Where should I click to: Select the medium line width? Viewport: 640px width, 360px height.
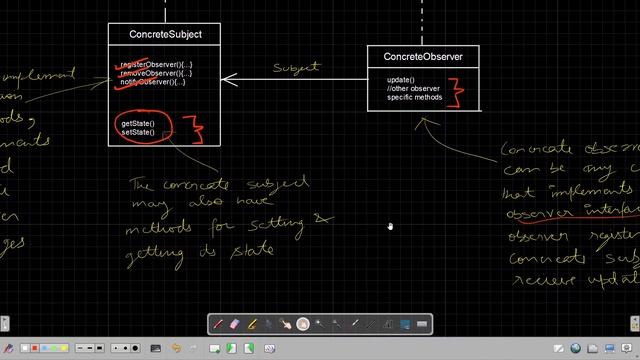point(90,348)
